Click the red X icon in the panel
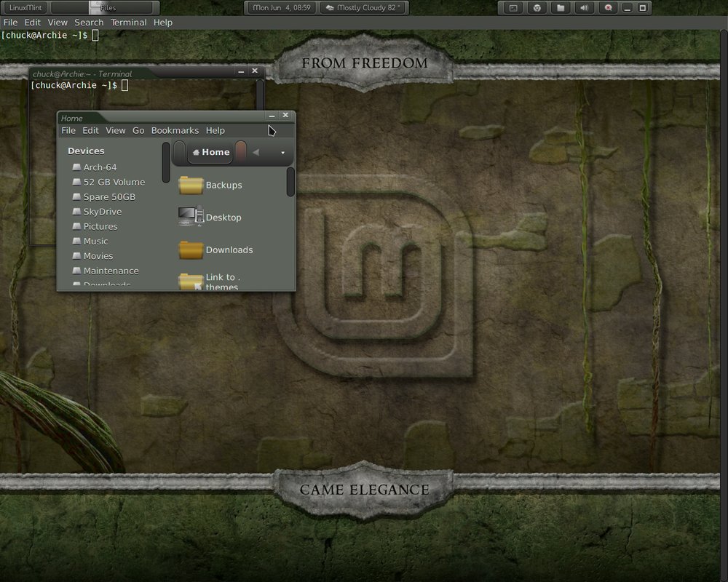Screen dimensions: 728x582 click(x=608, y=8)
